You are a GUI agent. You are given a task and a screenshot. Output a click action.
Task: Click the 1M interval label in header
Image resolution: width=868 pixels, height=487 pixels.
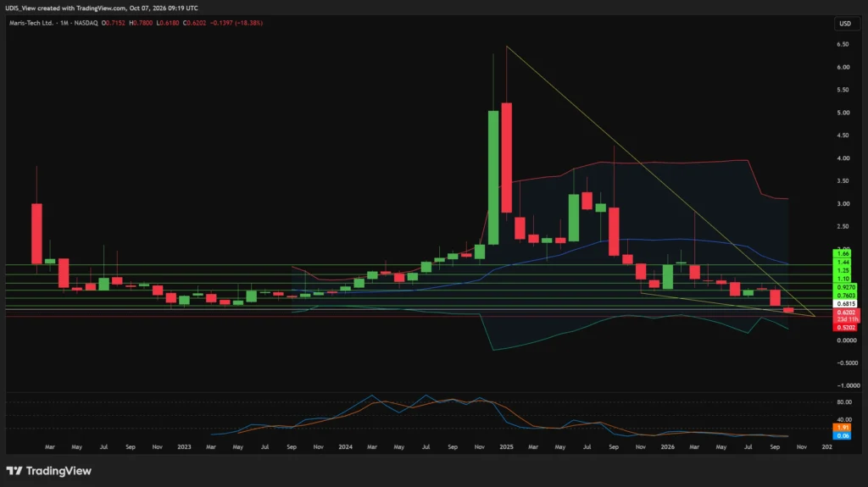pos(64,23)
